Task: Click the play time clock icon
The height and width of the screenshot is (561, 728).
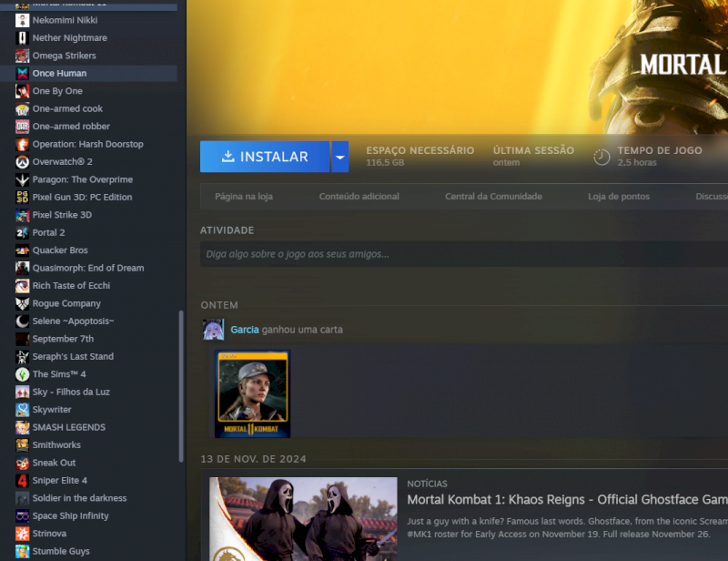Action: (602, 157)
